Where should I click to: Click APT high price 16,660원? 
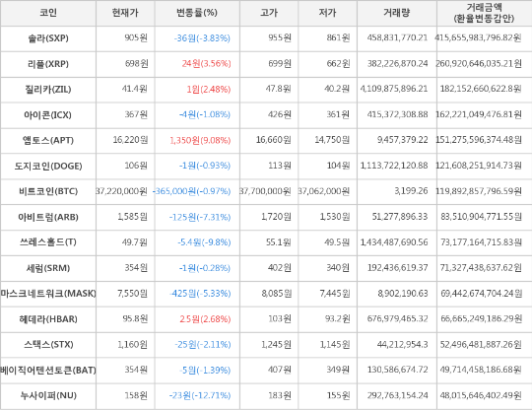274,140
